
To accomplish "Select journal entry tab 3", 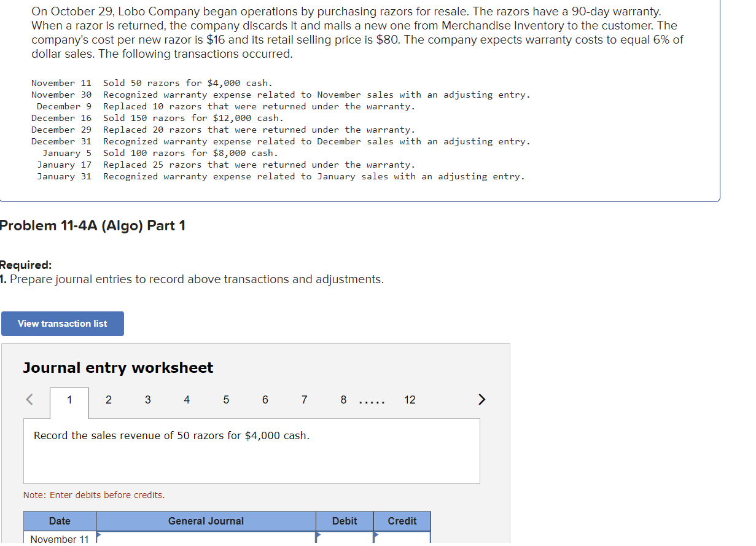I will pos(147,399).
